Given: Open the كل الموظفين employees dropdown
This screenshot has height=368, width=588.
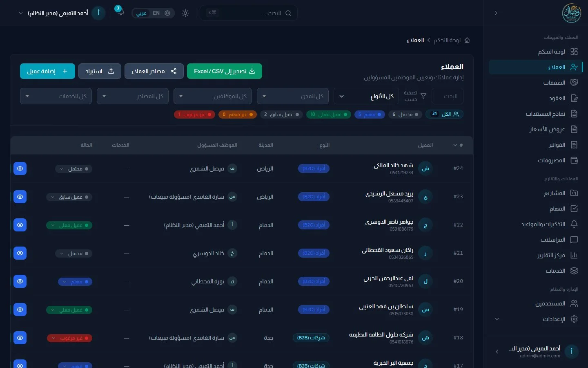Looking at the screenshot, I should coord(213,96).
